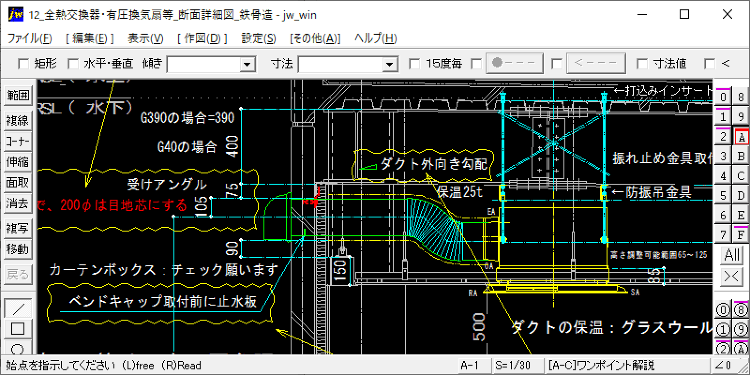Screen dimensions: 750x375
Task: Tick checkbox beside the <--- button
Action: (x=556, y=64)
